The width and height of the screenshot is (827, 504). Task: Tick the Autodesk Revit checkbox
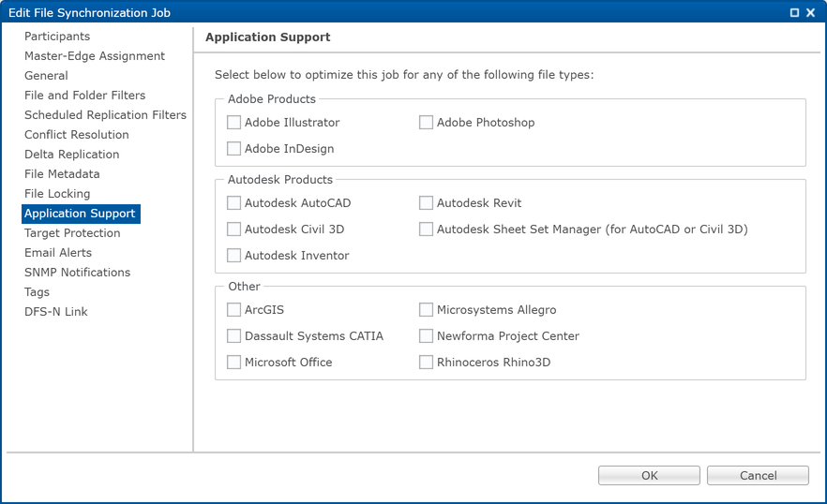tap(426, 203)
